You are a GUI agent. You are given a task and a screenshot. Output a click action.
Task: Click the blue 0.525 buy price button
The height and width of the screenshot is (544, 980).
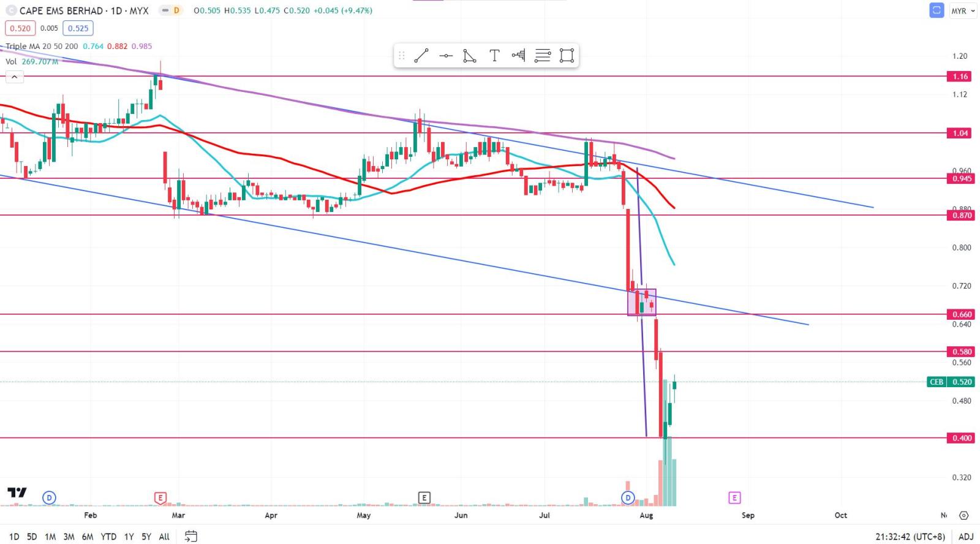78,28
